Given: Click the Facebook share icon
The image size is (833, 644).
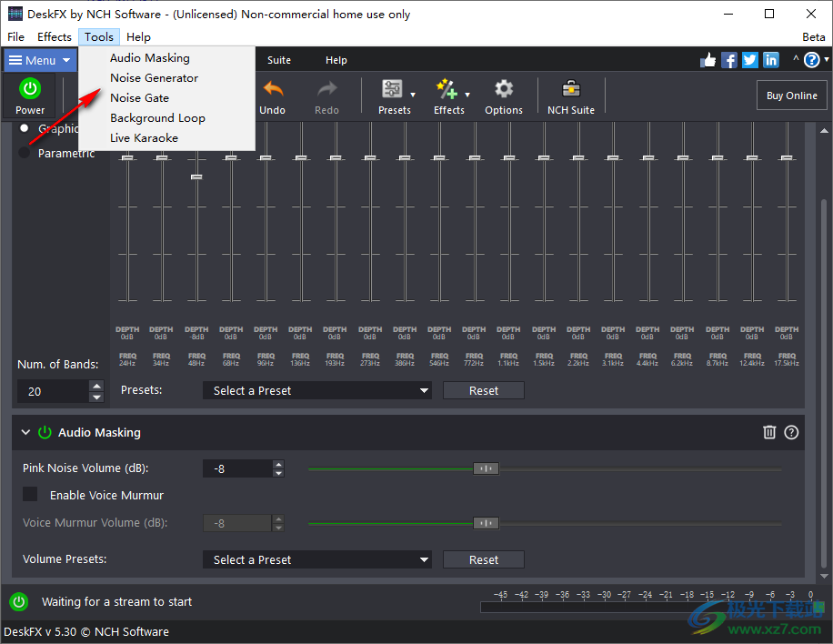Looking at the screenshot, I should point(729,59).
